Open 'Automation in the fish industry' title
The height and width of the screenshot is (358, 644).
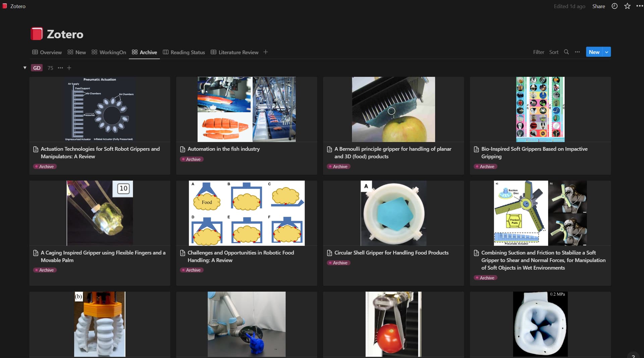223,149
